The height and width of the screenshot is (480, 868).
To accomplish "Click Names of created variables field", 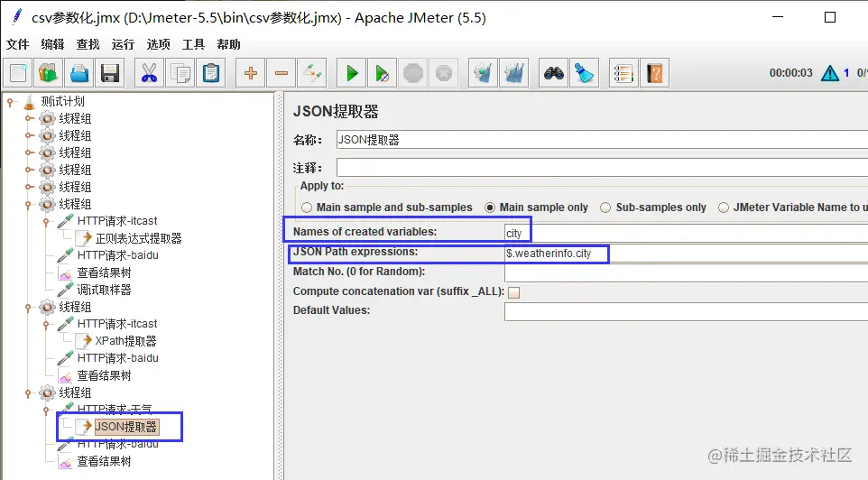I will (x=686, y=233).
